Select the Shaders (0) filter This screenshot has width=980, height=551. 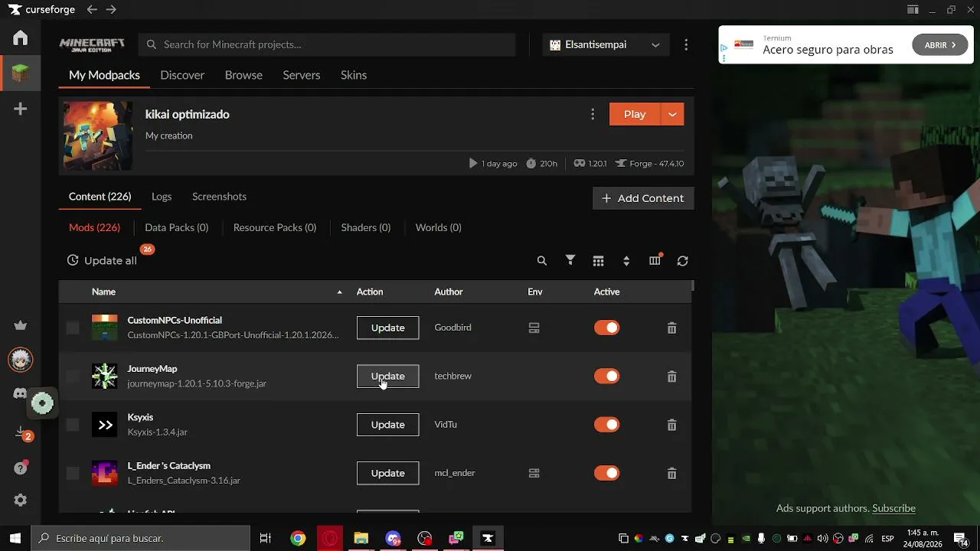click(x=366, y=228)
